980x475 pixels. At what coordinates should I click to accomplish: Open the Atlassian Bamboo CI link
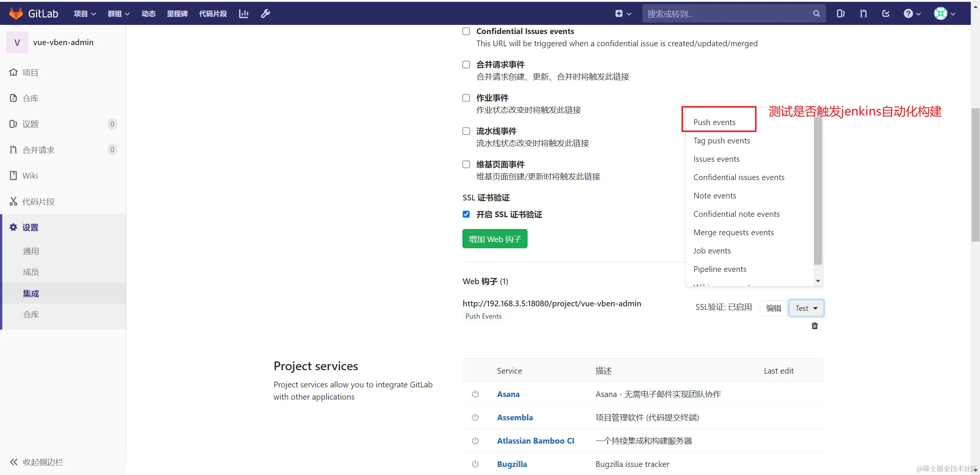pos(535,441)
